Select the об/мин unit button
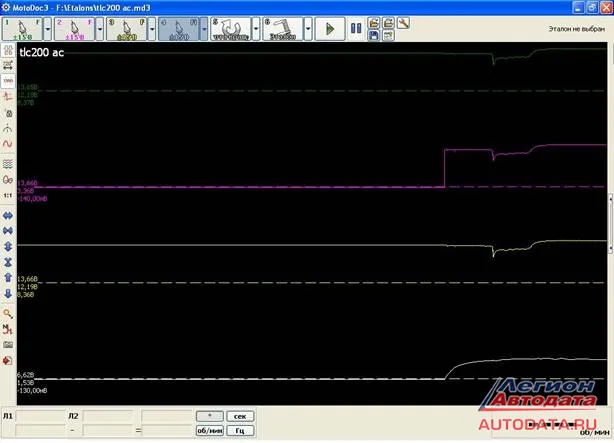614x443 pixels. click(210, 430)
